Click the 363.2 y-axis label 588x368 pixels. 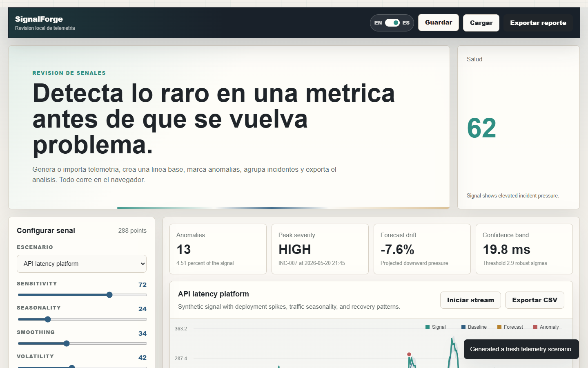pyautogui.click(x=181, y=329)
